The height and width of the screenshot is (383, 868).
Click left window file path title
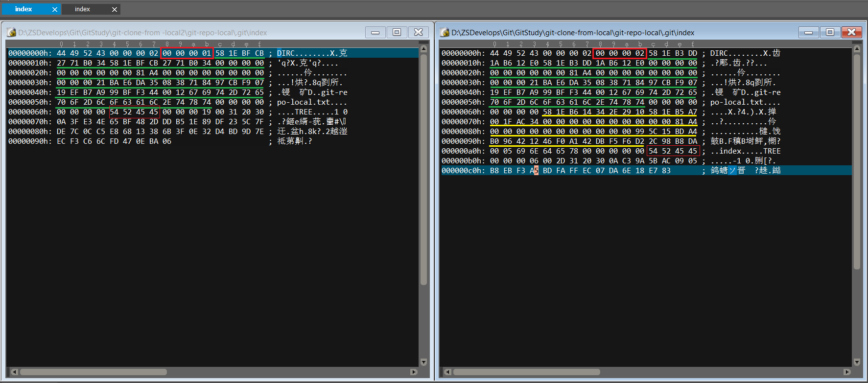click(142, 33)
